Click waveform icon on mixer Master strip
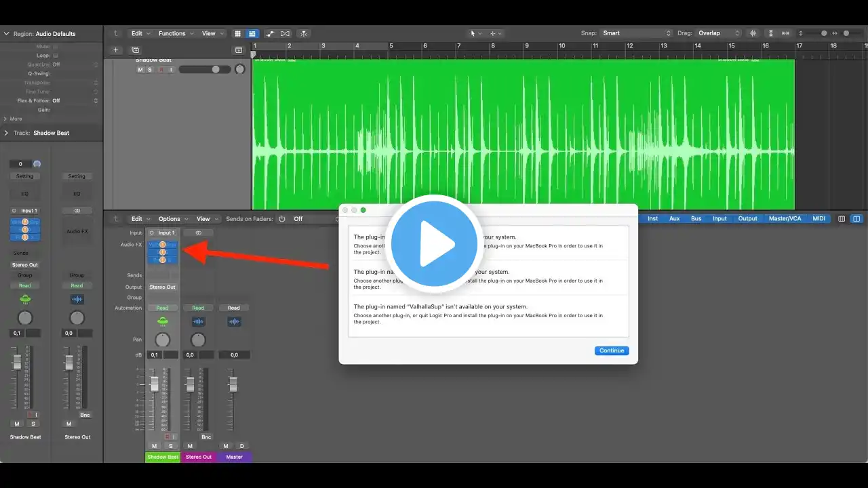Screen dimensions: 868x488 (x=234, y=321)
